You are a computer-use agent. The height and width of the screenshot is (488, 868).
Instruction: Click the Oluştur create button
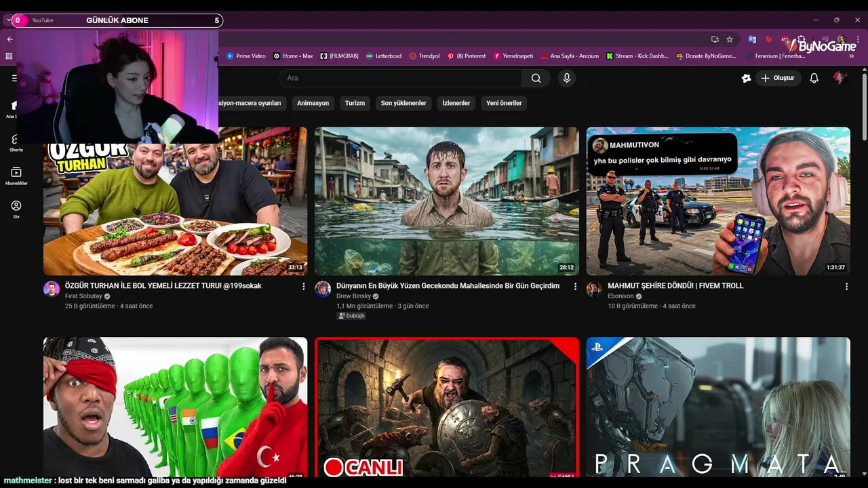[777, 78]
